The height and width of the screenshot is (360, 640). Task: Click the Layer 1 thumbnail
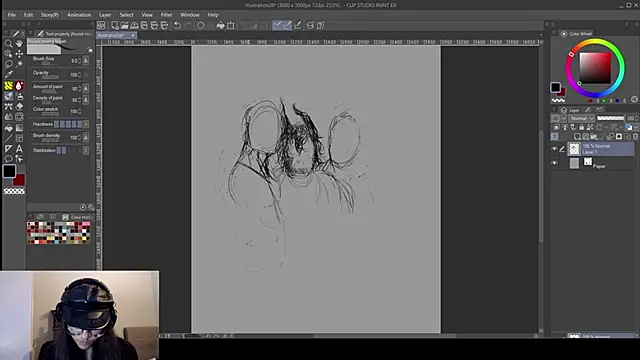(x=574, y=149)
